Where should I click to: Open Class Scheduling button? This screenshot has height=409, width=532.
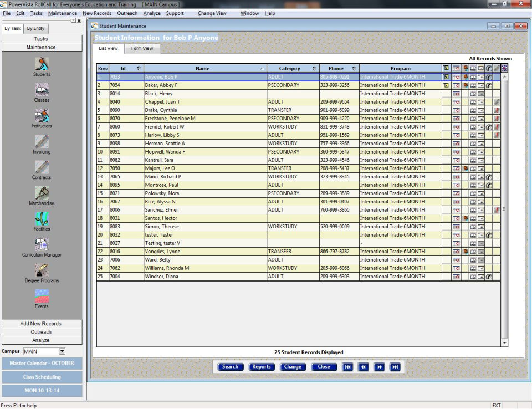point(42,377)
